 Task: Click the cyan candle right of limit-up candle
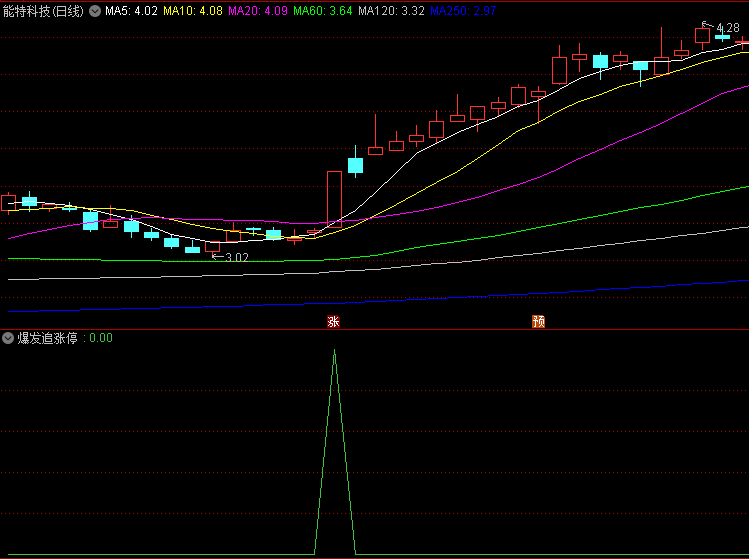click(x=354, y=166)
